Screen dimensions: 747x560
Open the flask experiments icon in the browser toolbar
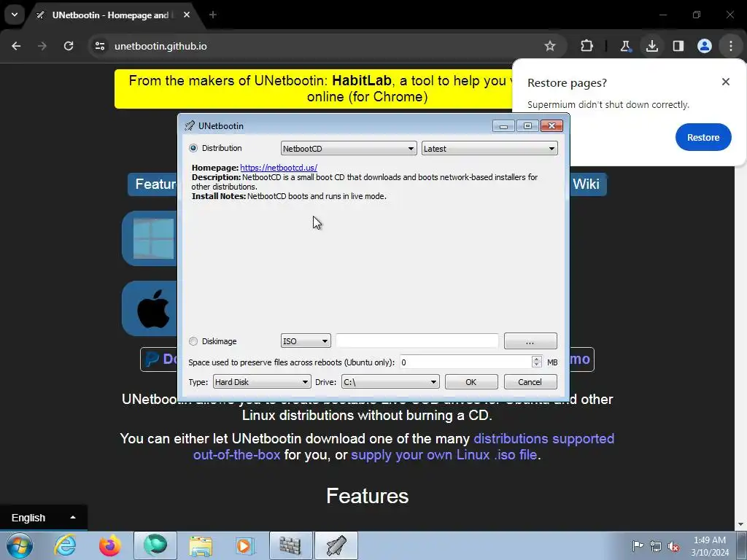625,46
